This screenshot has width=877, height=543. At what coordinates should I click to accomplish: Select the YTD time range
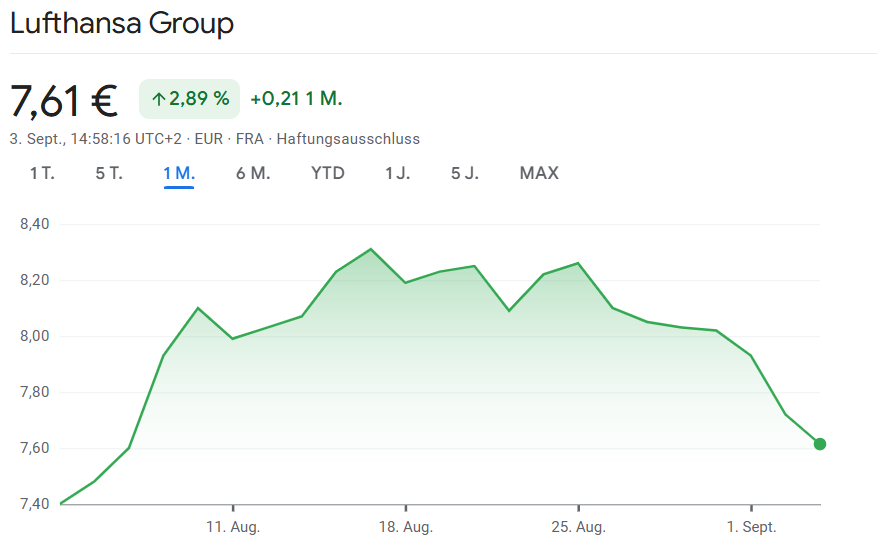tap(328, 173)
